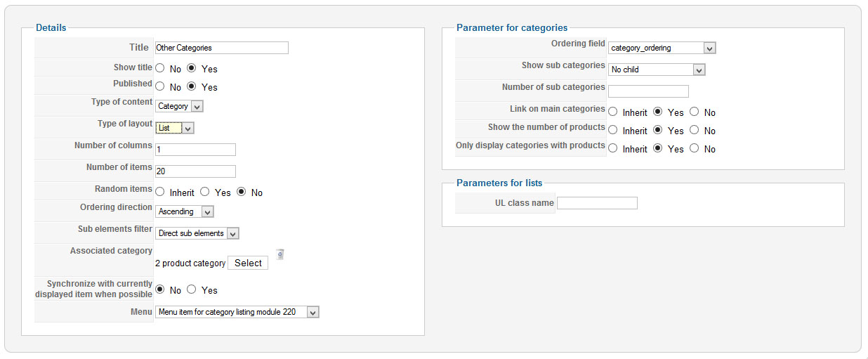
Task: Open the Sub elements filter dropdown
Action: tap(197, 233)
